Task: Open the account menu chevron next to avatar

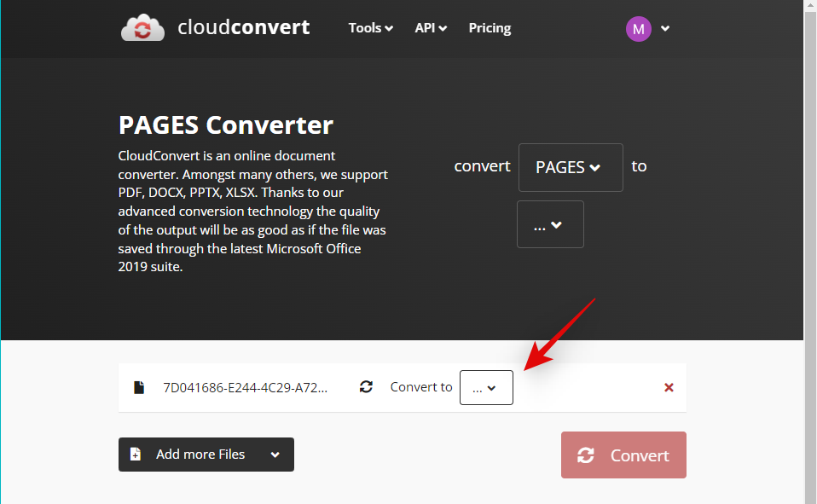Action: click(664, 28)
